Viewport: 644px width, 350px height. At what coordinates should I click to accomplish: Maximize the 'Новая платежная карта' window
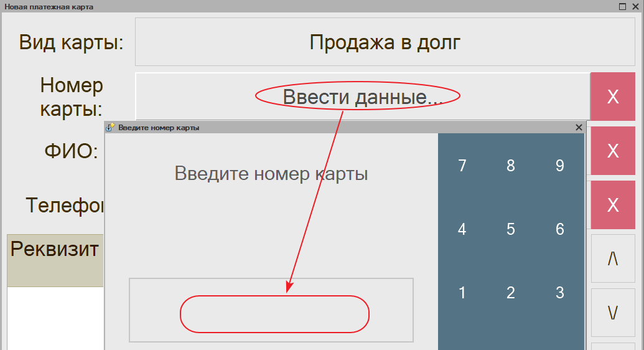(622, 6)
